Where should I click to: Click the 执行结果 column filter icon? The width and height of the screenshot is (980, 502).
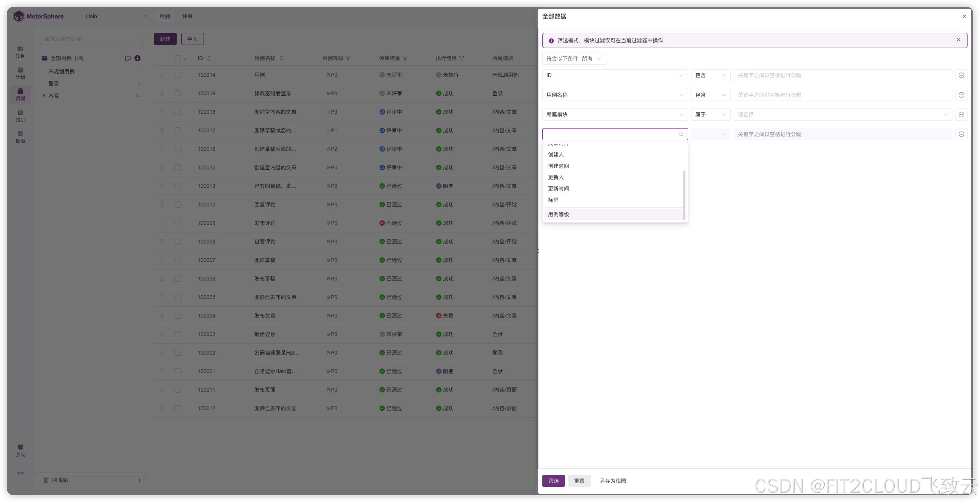[461, 58]
